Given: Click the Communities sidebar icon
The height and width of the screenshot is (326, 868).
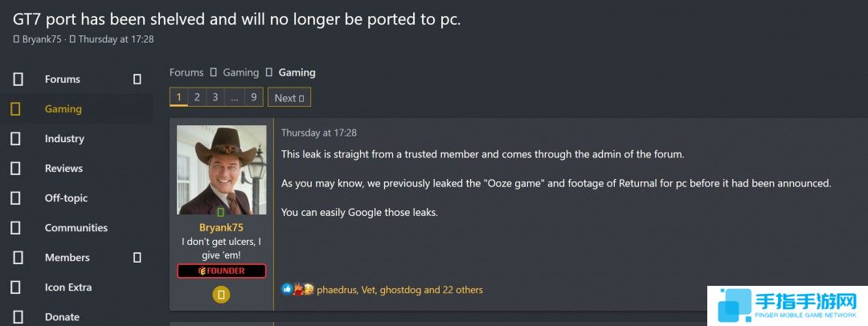Looking at the screenshot, I should [15, 228].
